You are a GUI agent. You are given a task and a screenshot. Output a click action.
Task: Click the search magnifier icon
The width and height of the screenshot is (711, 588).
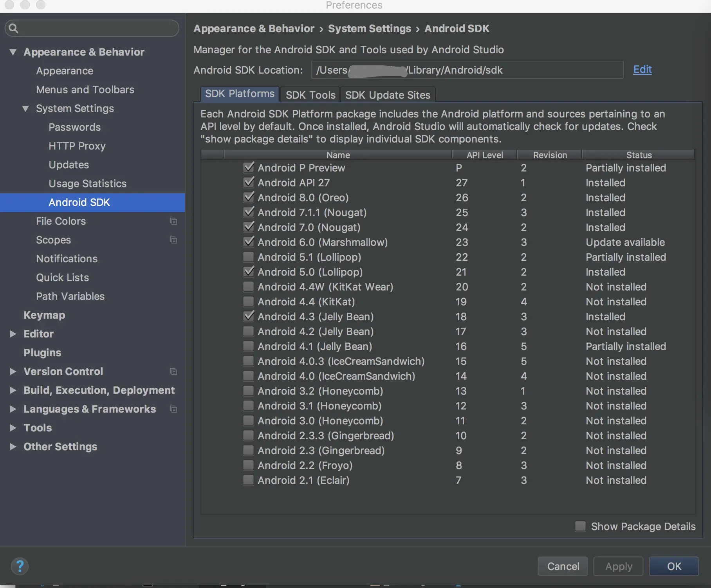click(x=13, y=28)
